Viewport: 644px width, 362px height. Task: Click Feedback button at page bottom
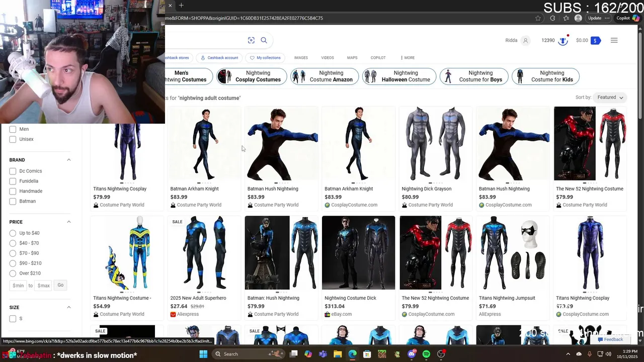tap(610, 339)
